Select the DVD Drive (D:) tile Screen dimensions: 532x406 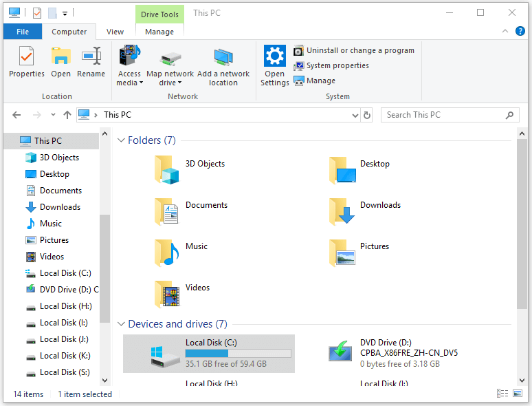[x=393, y=353]
